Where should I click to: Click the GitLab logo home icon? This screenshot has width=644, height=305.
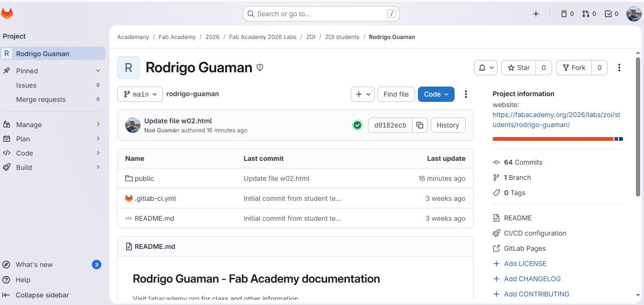pyautogui.click(x=7, y=14)
